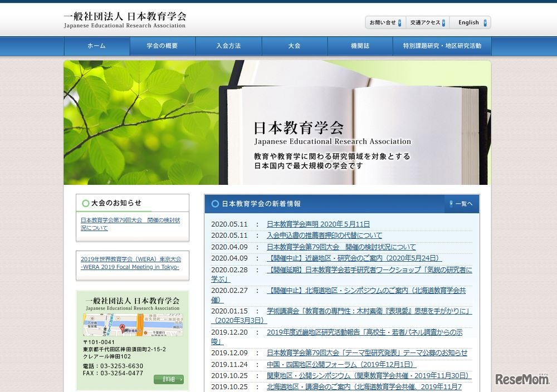Switch to the ホーム navigation tab
This screenshot has height=392, width=557.
click(97, 46)
